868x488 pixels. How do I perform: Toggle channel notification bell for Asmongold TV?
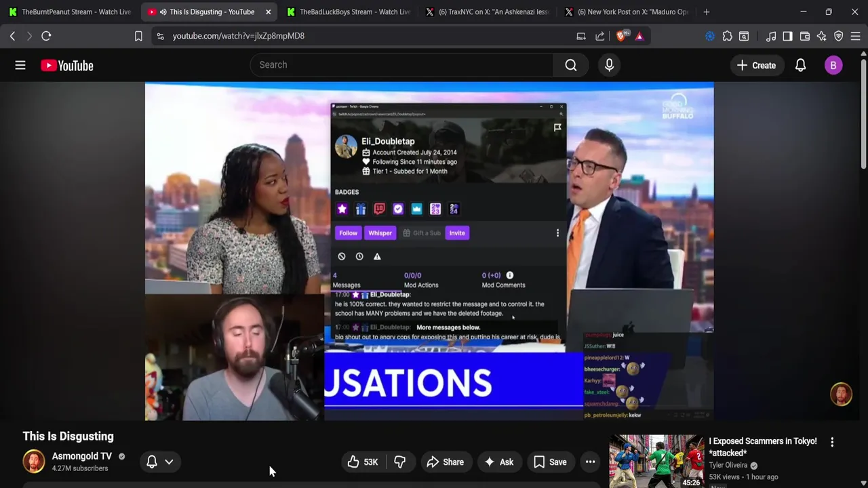(152, 462)
